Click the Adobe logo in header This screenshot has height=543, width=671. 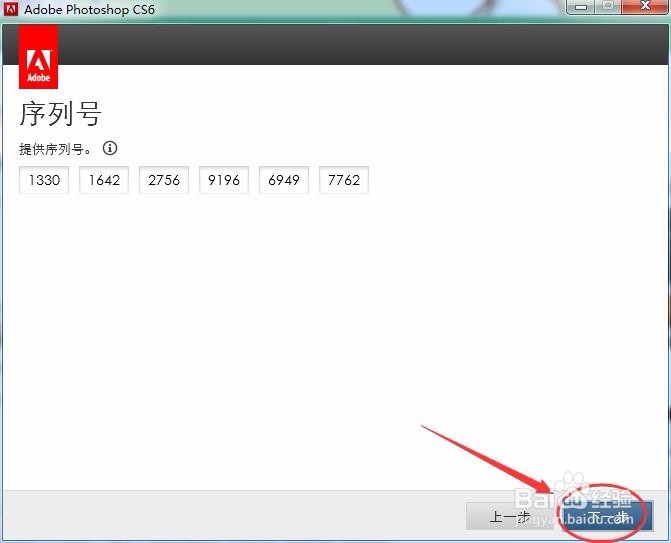pyautogui.click(x=39, y=56)
